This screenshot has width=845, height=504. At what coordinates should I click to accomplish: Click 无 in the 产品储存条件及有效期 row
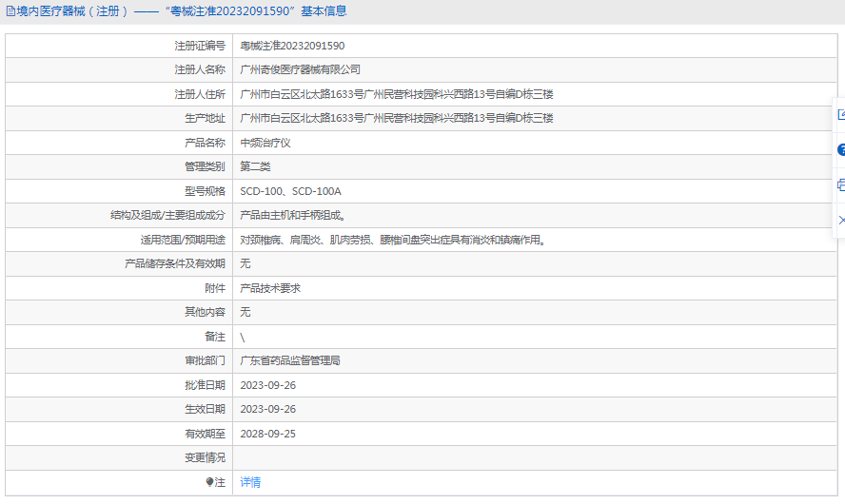(x=246, y=263)
